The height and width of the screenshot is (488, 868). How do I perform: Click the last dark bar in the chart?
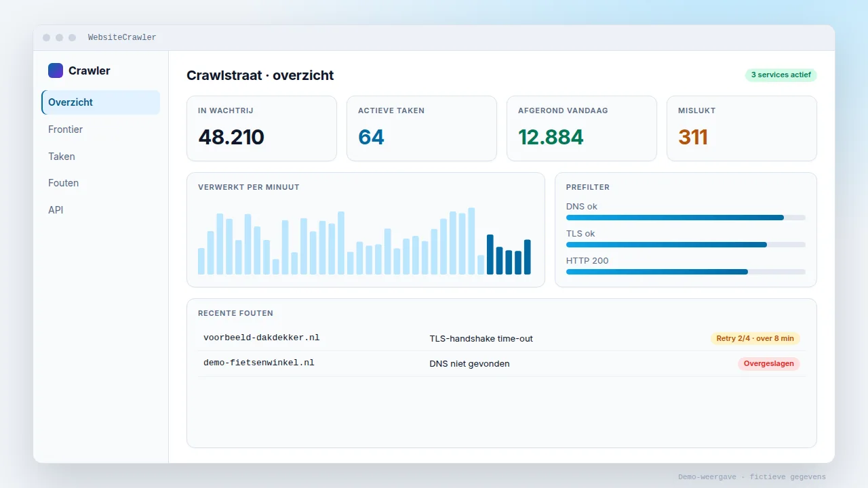[x=528, y=257]
